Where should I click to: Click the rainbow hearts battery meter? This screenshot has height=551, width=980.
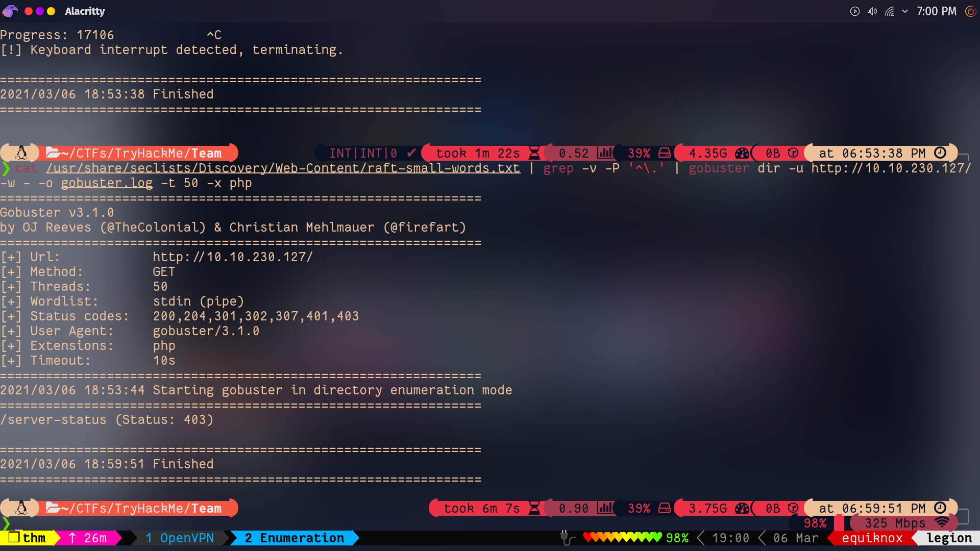pyautogui.click(x=623, y=537)
